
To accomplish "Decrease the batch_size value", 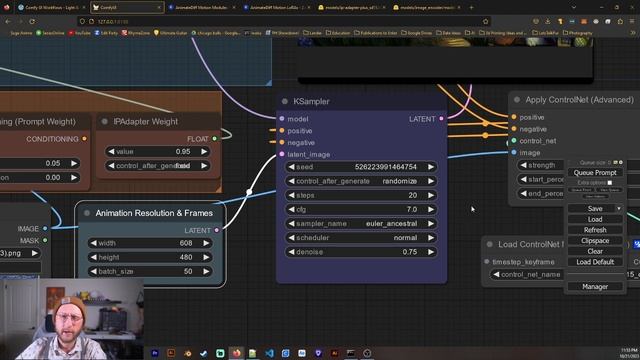I will click(93, 271).
